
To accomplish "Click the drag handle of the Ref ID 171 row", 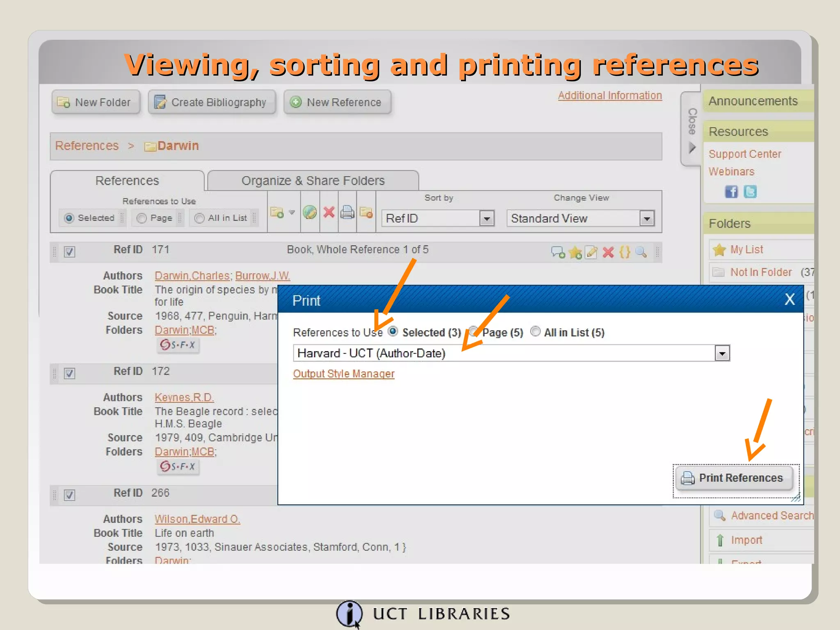I will (54, 251).
